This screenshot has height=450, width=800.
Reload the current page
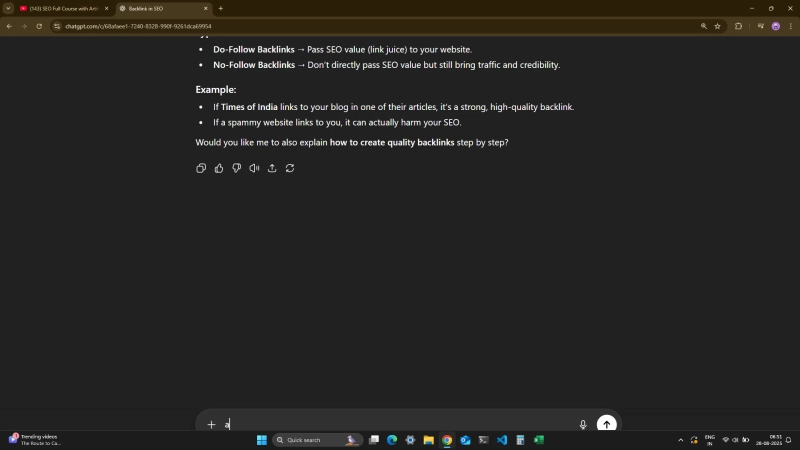coord(39,26)
